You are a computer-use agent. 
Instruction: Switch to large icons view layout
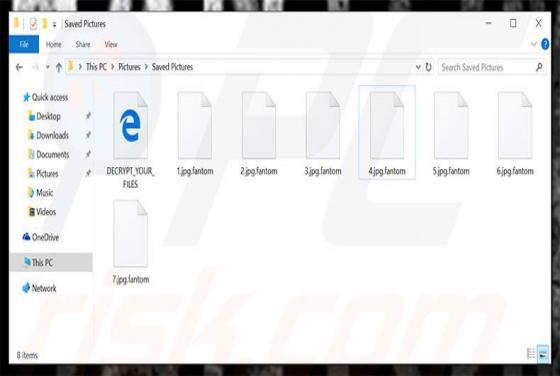click(543, 354)
